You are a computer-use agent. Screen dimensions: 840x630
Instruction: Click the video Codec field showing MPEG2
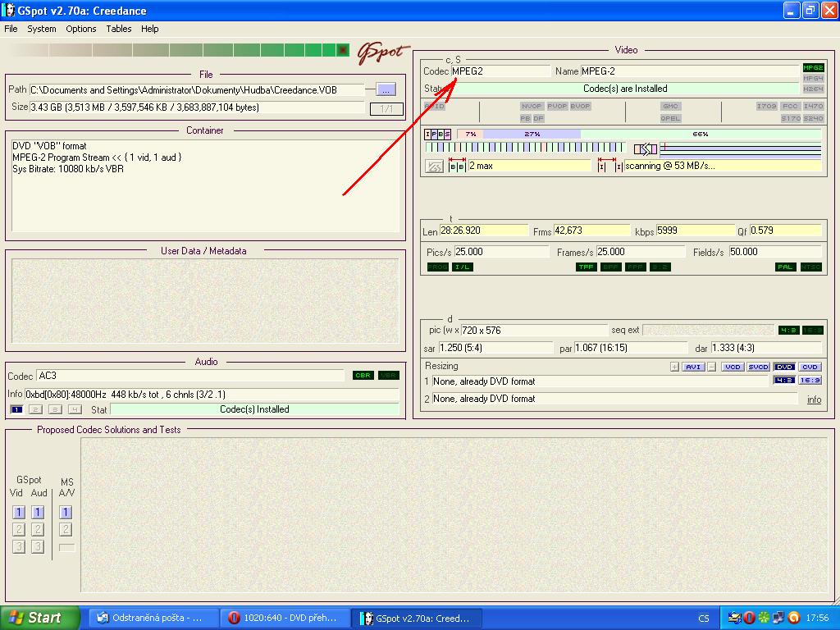(x=500, y=71)
